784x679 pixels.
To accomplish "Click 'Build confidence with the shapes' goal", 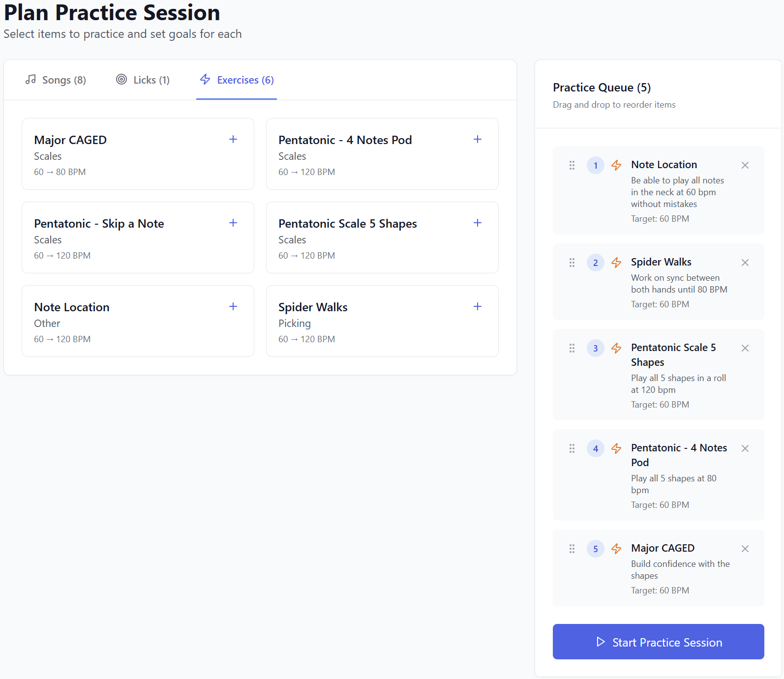I will pyautogui.click(x=681, y=570).
